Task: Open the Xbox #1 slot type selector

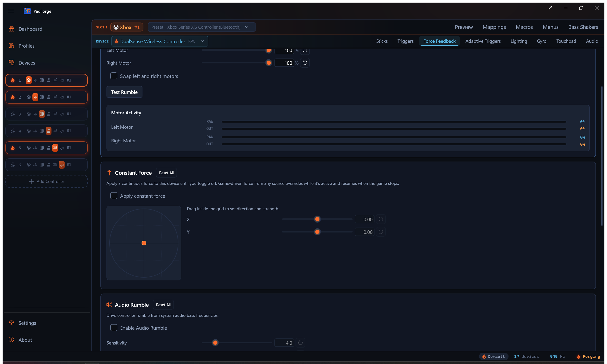Action: click(127, 27)
